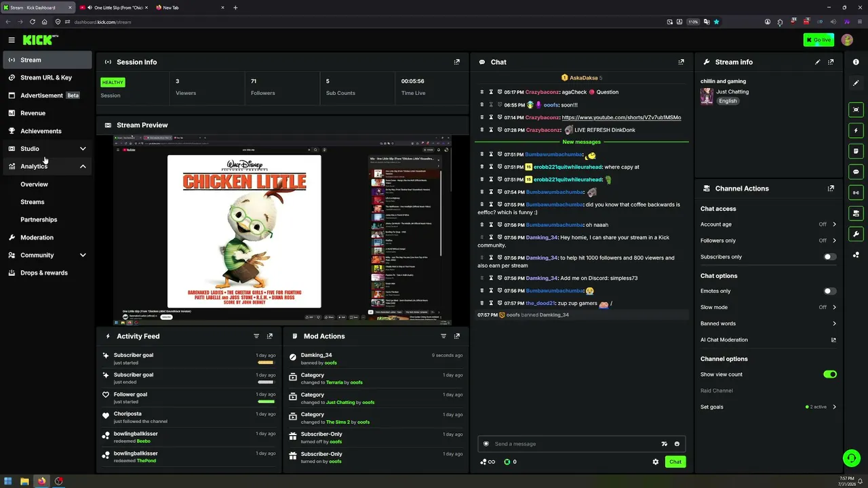Screen dimensions: 868x488
Task: Select Partnerships under Analytics
Action: 39,220
